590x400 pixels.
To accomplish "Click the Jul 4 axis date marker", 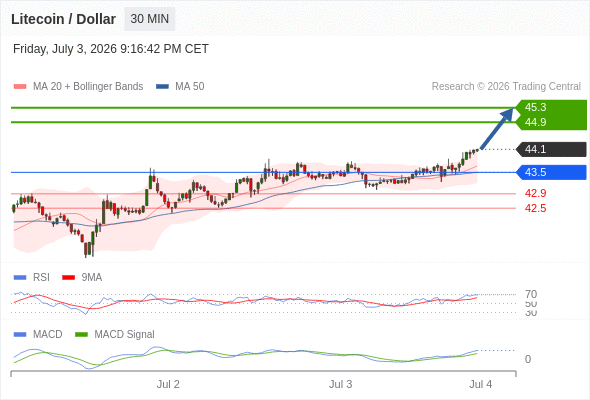I will (x=481, y=384).
